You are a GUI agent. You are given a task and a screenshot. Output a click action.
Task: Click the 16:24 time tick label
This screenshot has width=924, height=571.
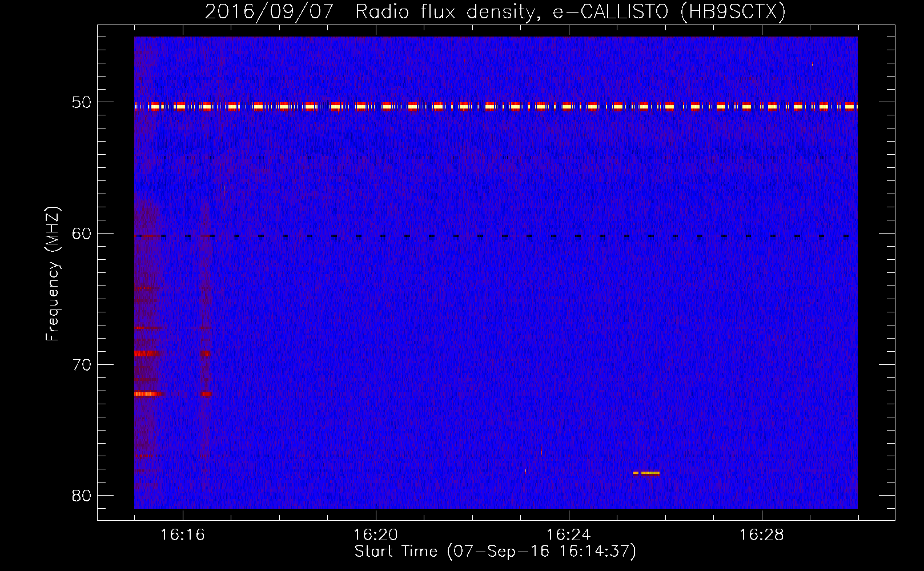(568, 535)
